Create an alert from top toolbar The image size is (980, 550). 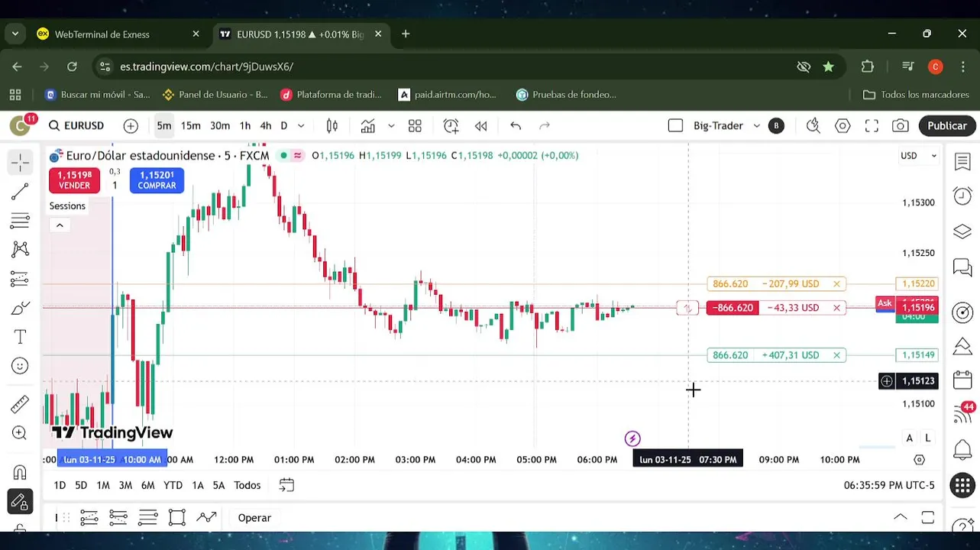[x=451, y=125]
